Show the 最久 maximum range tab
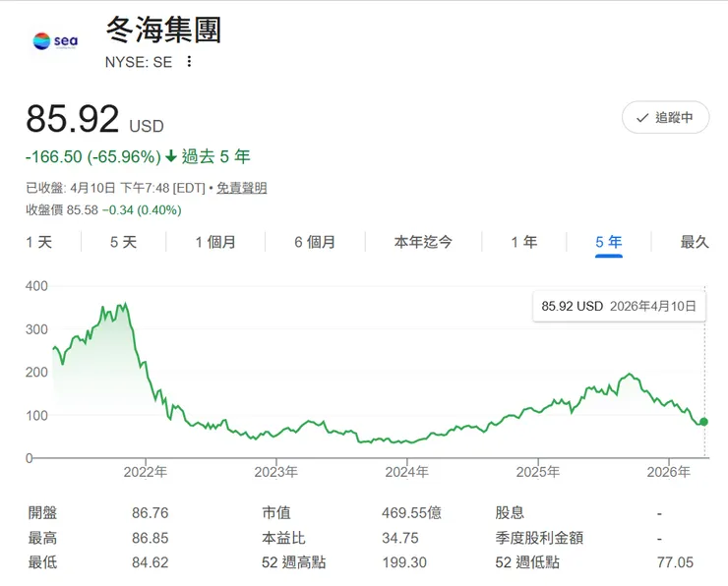The width and height of the screenshot is (728, 586). click(x=695, y=242)
